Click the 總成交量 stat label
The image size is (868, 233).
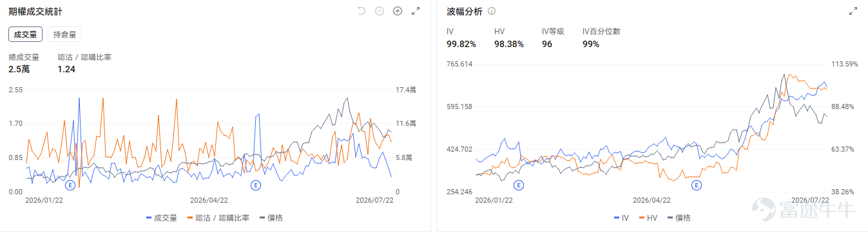point(24,57)
